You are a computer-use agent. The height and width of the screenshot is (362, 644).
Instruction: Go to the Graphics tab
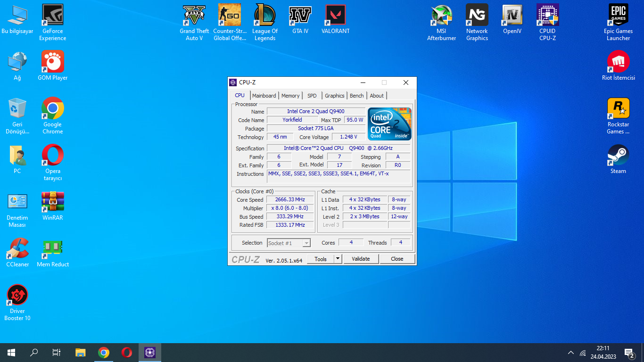click(335, 96)
